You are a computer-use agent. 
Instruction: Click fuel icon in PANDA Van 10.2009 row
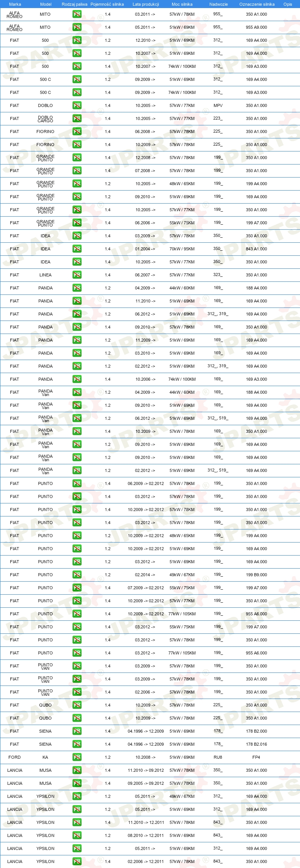pos(77,431)
